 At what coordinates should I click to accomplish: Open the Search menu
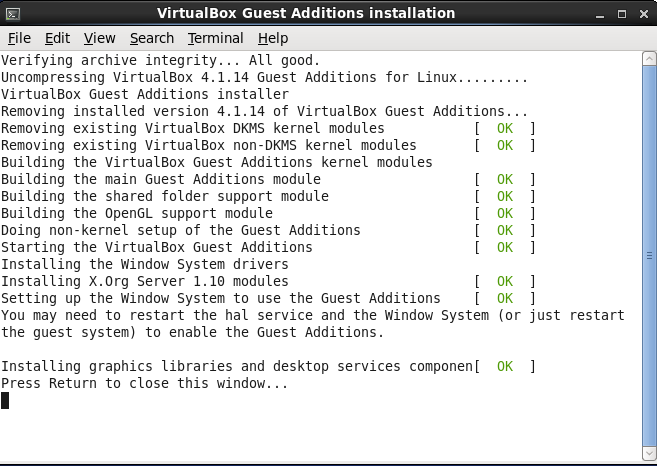[x=152, y=38]
